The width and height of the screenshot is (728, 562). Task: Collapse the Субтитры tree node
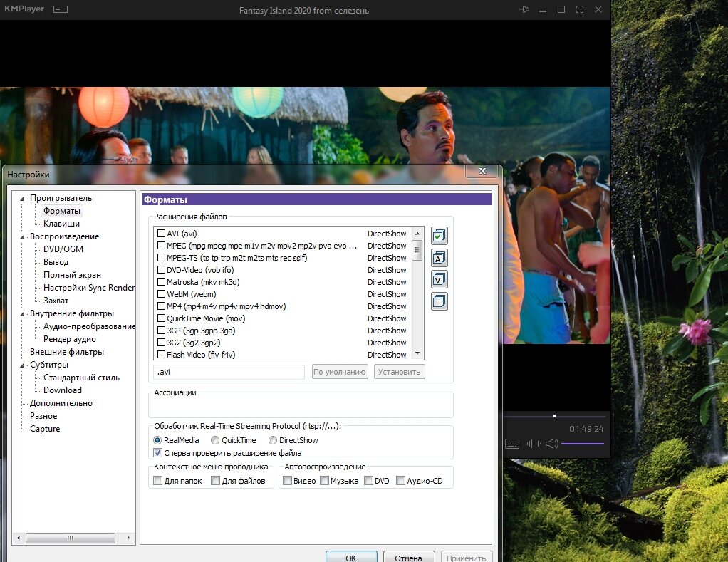click(22, 365)
